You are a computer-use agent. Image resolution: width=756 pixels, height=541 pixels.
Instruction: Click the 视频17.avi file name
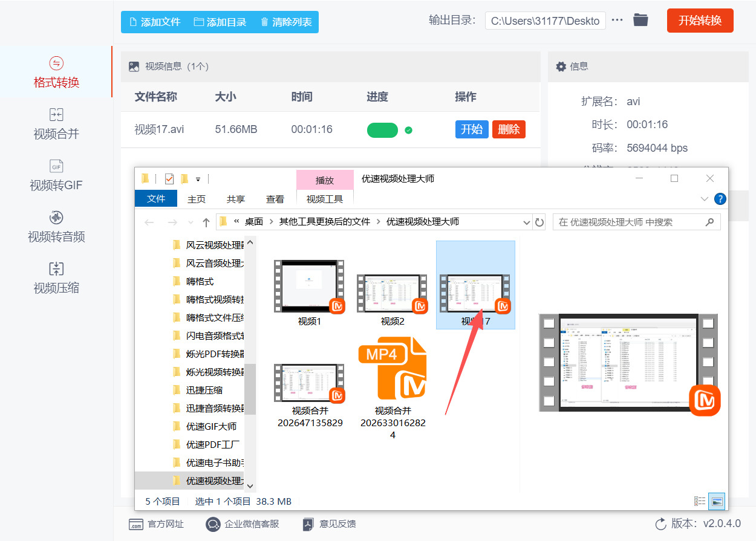(159, 129)
